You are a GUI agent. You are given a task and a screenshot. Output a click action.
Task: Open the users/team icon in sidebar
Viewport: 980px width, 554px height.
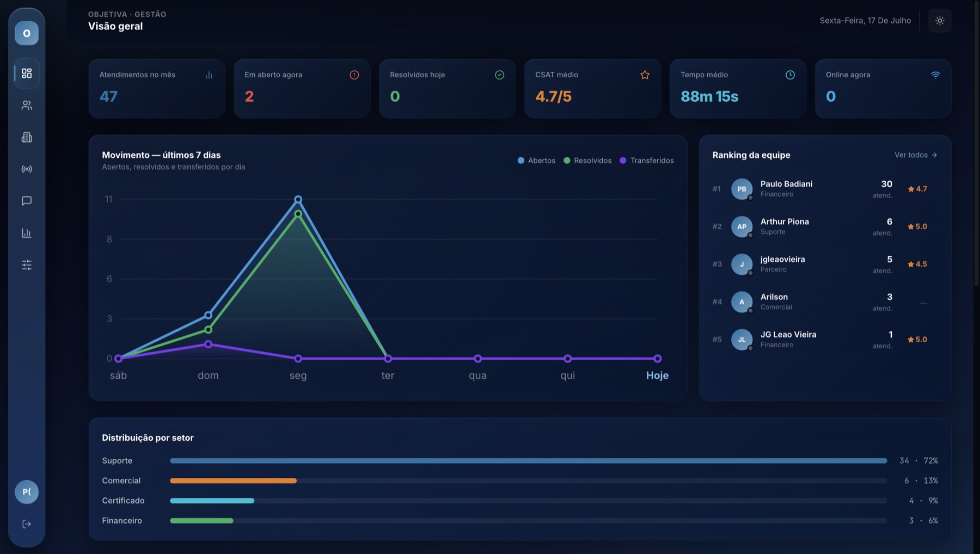[x=27, y=105]
